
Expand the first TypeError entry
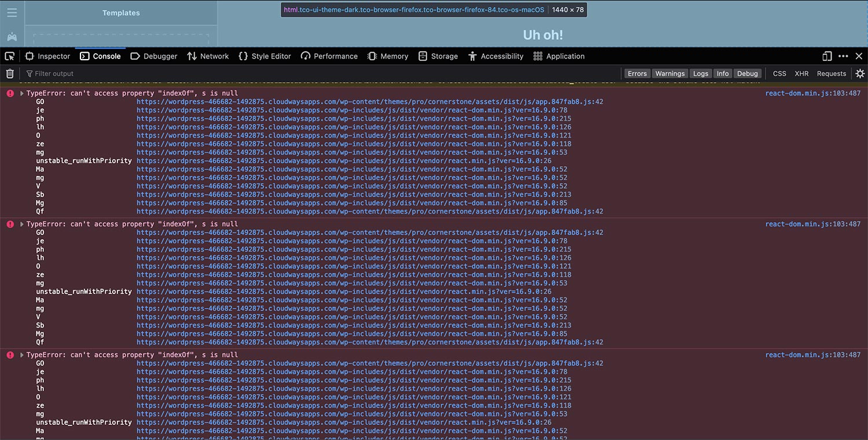click(x=22, y=93)
